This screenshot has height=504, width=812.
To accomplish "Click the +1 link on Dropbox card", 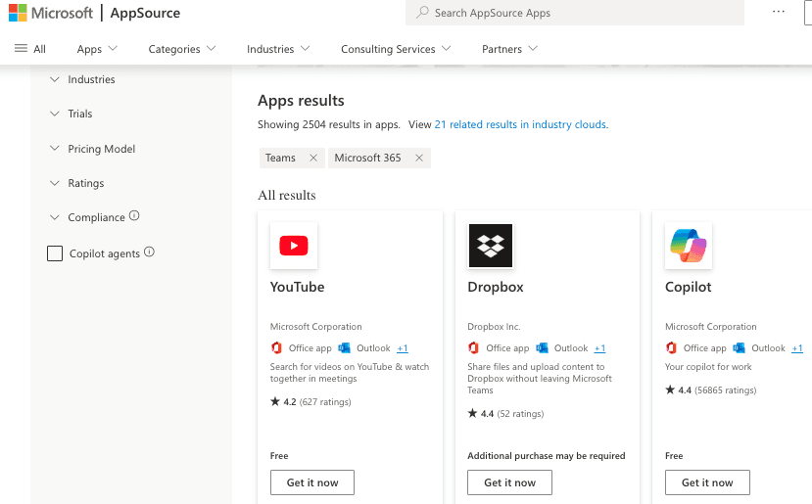I will tap(599, 348).
